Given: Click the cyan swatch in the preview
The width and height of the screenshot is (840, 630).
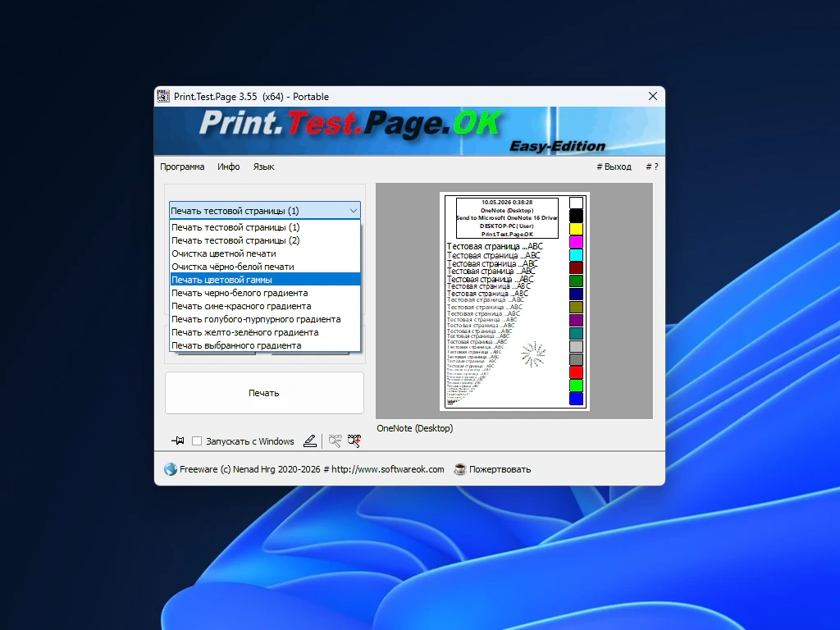Looking at the screenshot, I should [576, 254].
